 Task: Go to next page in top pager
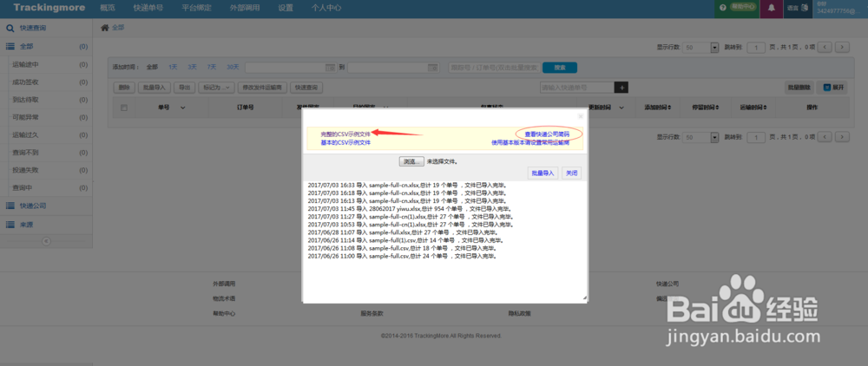pyautogui.click(x=842, y=48)
